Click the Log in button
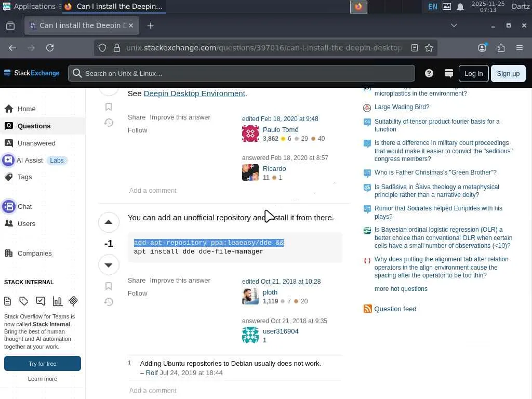The height and width of the screenshot is (399, 532). point(473,74)
